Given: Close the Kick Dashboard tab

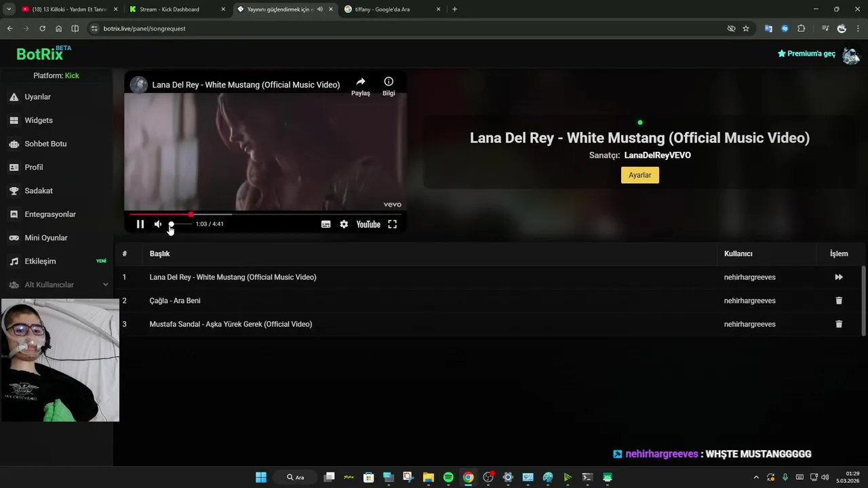Looking at the screenshot, I should [x=223, y=9].
